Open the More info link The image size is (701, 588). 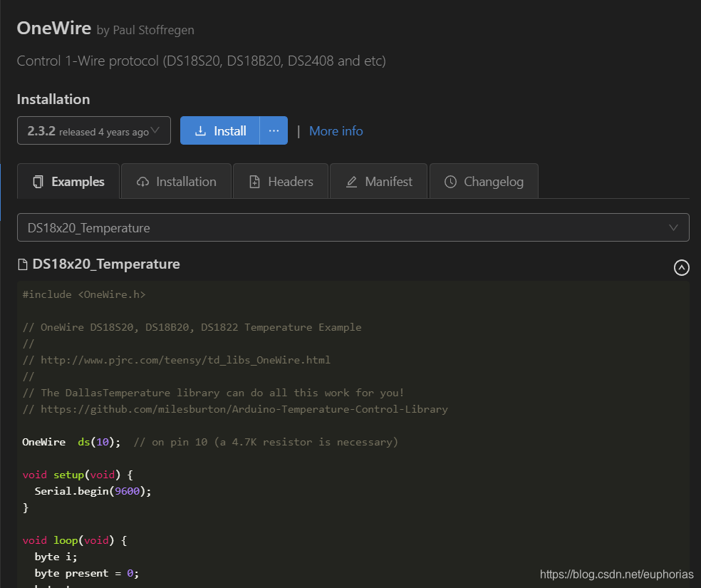click(336, 131)
